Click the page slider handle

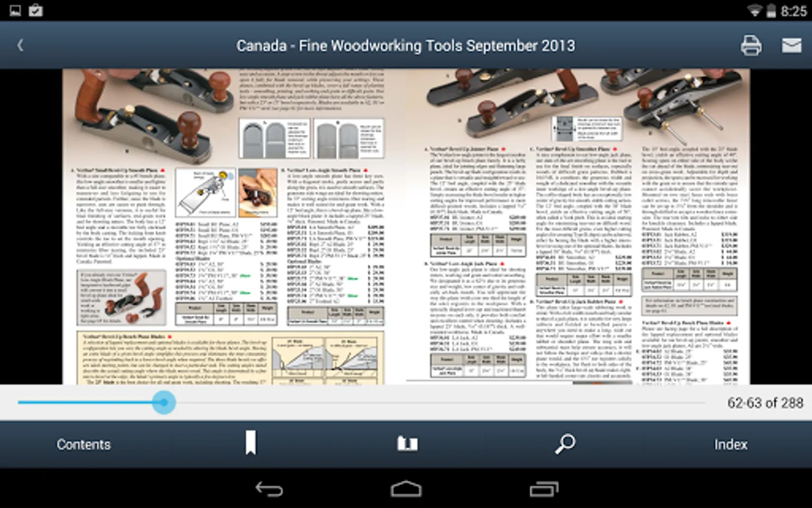coord(164,402)
